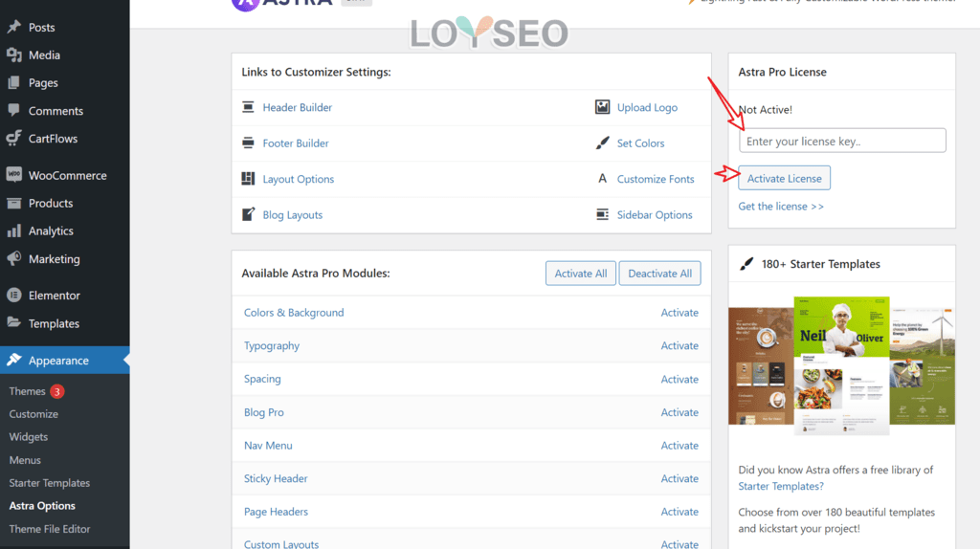Open Theme File Editor
This screenshot has height=549, width=980.
50,529
